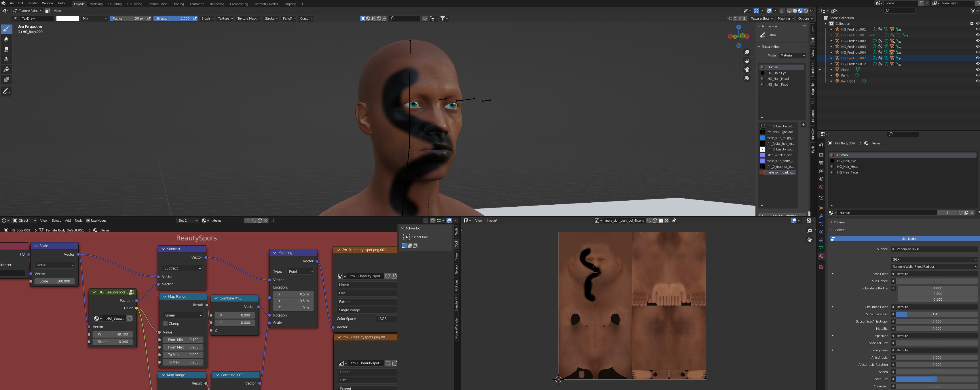Open Texture Slots Mode Material dropdown
This screenshot has height=390, width=980.
(792, 55)
